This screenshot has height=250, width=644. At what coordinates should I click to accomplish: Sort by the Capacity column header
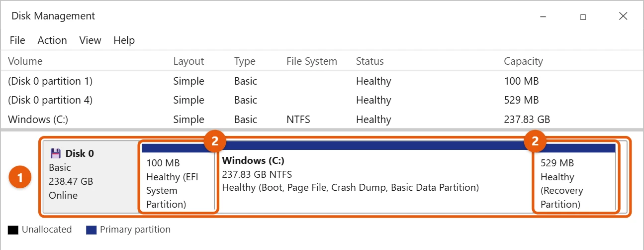(x=523, y=61)
